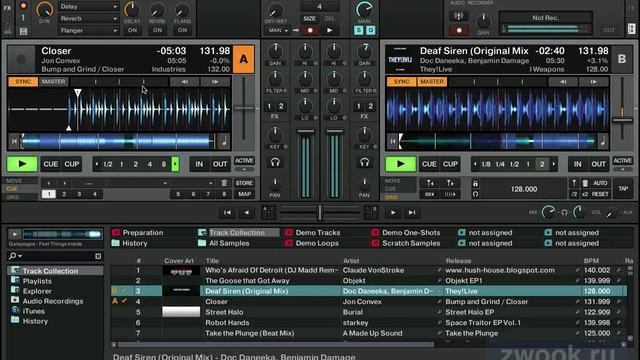640x360 pixels.
Task: Play Deck A with the green play button
Action: point(22,164)
